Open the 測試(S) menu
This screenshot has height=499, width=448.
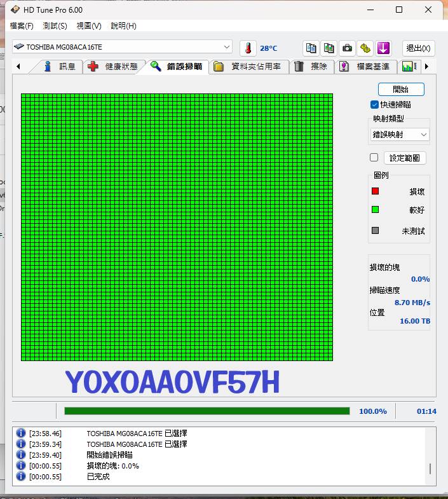click(x=55, y=26)
